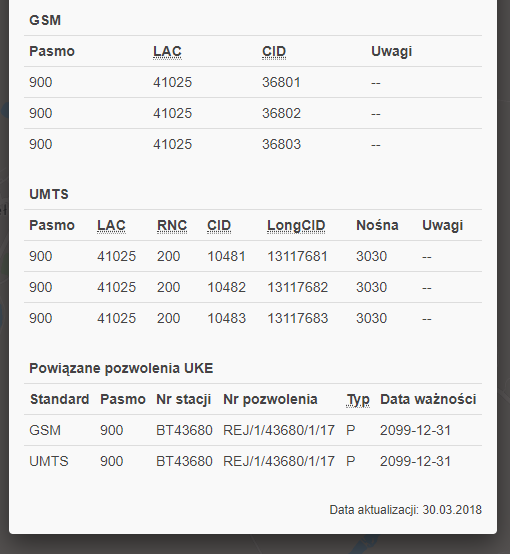Click the Data ważności column header
Screen dimensions: 510x554
(x=428, y=400)
